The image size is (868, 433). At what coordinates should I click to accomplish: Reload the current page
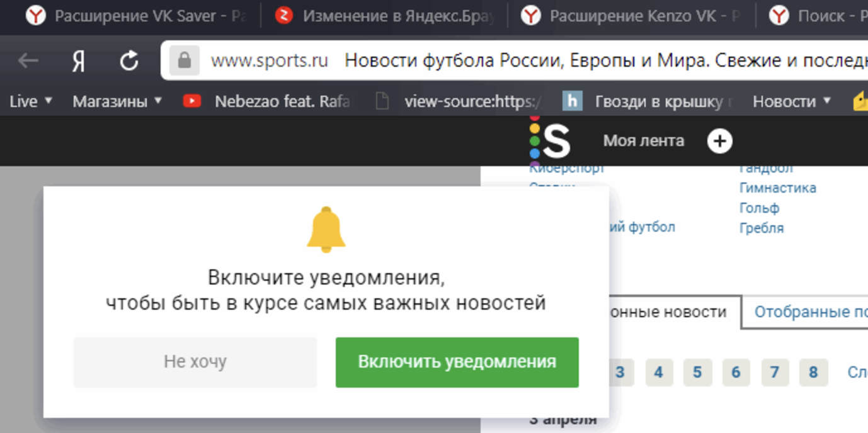(129, 61)
